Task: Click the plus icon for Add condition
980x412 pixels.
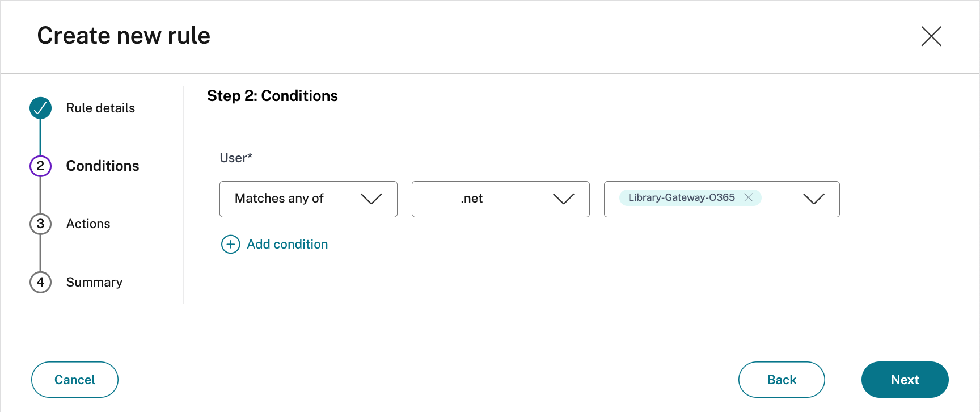Action: 230,245
